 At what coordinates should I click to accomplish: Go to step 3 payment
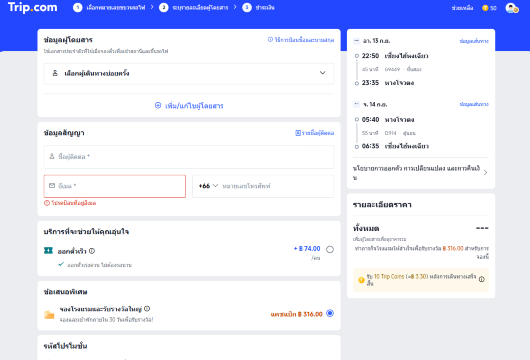point(259,7)
